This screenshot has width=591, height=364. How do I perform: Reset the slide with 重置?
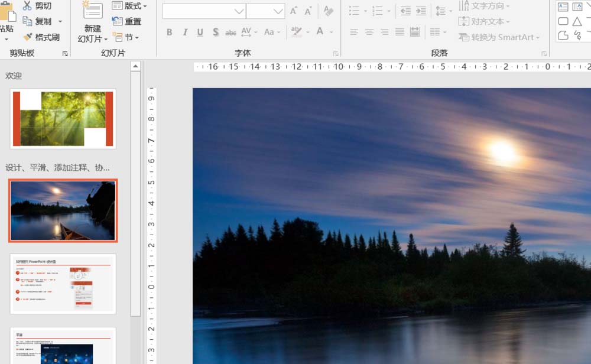click(126, 21)
